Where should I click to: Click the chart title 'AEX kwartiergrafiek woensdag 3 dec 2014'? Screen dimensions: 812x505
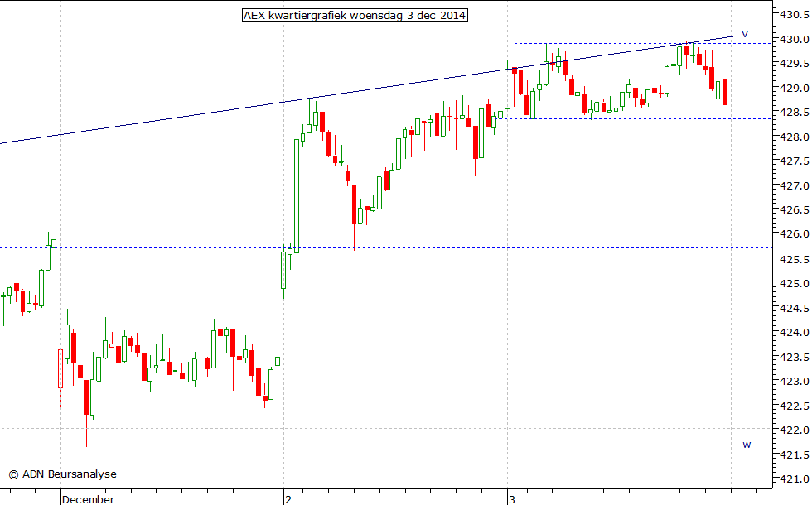coord(355,15)
